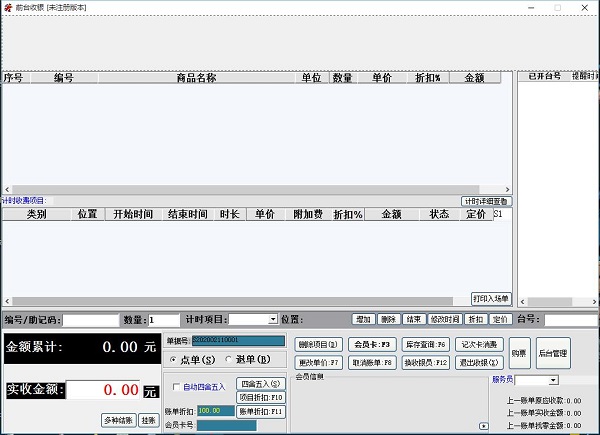Click the green 账单折扣 value field
This screenshot has height=435, width=600.
214,411
